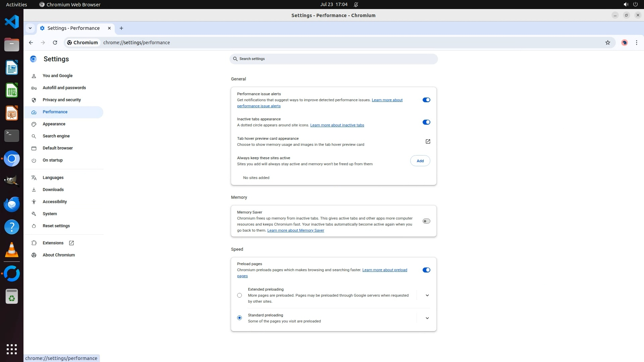Click the Search settings field

click(333, 59)
